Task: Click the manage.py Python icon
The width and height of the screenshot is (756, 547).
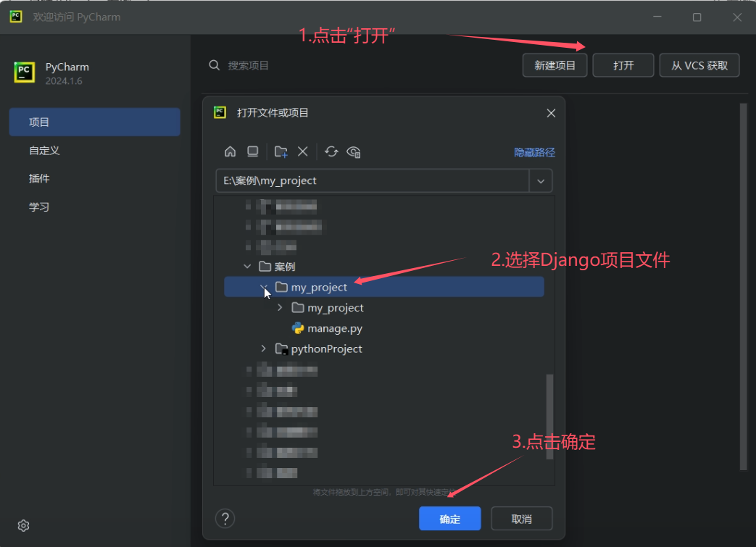Action: pyautogui.click(x=298, y=328)
